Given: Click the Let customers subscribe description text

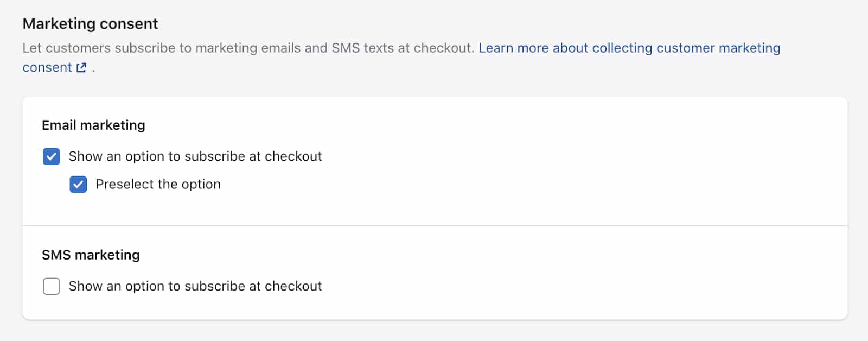Looking at the screenshot, I should coord(248,48).
